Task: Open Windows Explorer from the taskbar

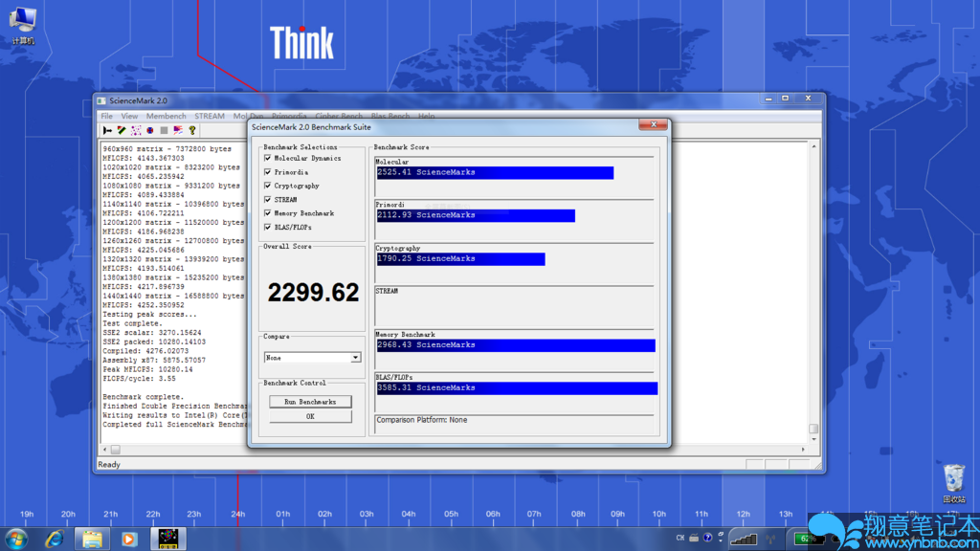Action: [x=92, y=539]
